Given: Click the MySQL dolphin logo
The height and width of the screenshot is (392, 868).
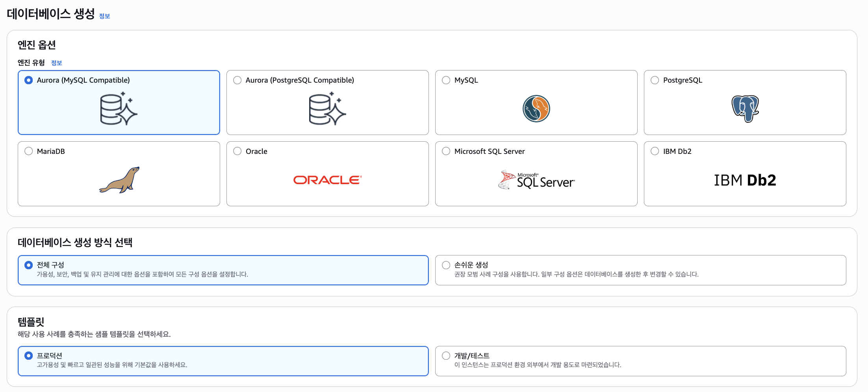Looking at the screenshot, I should click(536, 109).
